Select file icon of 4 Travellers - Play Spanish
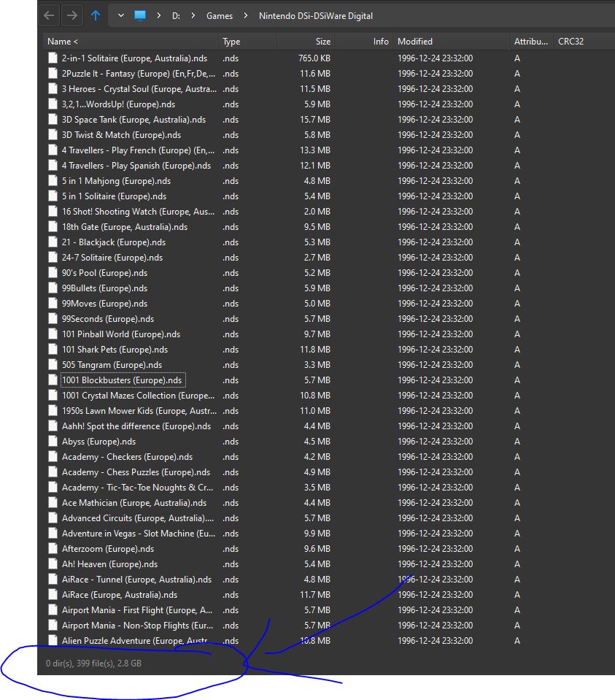 [x=53, y=165]
